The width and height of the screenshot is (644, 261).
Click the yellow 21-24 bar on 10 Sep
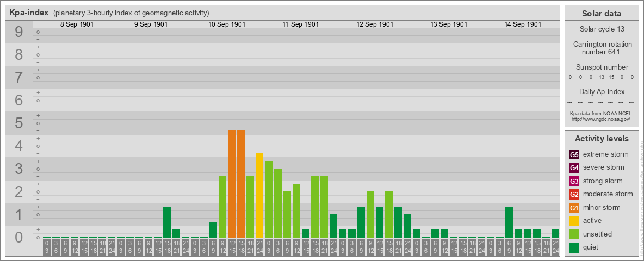[x=259, y=196]
